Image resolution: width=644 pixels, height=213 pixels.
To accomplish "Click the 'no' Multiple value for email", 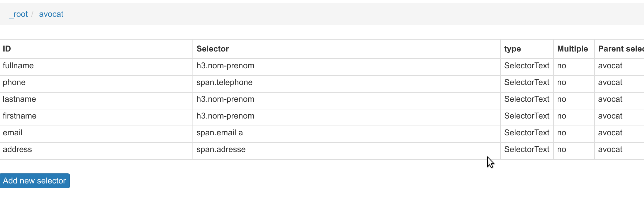I will [562, 133].
